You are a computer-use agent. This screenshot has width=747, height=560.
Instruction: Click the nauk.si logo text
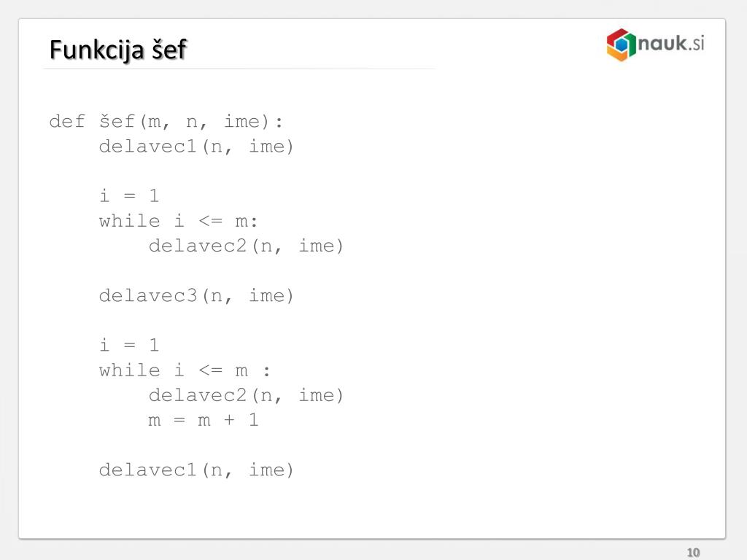(x=671, y=43)
